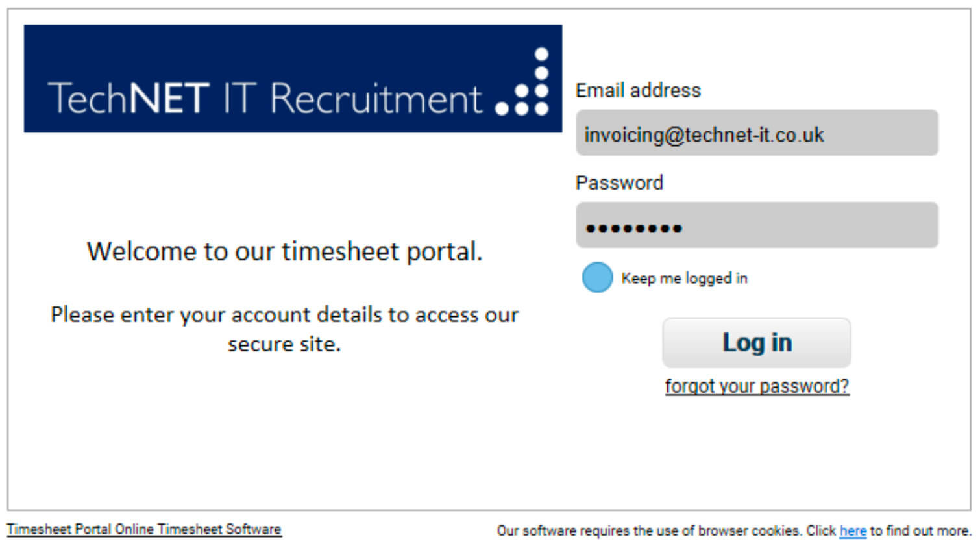Click the 'Welcome to our timesheet portal' heading

[285, 252]
